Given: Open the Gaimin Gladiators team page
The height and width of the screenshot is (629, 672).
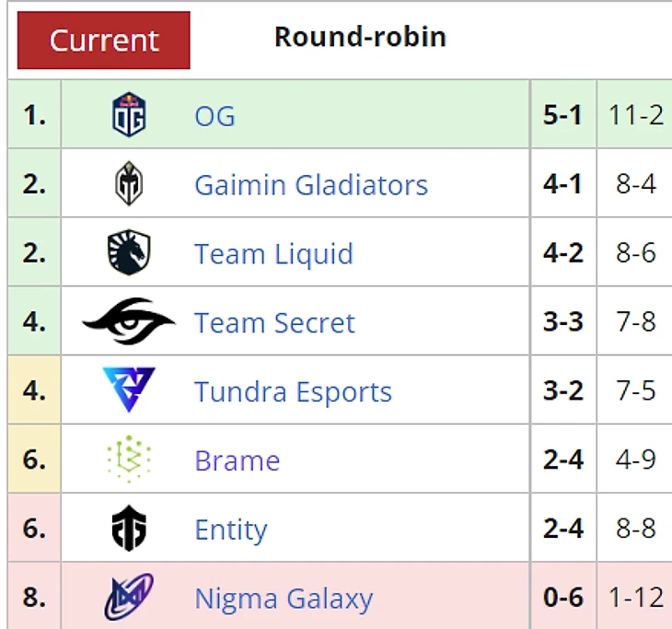Looking at the screenshot, I should [311, 185].
